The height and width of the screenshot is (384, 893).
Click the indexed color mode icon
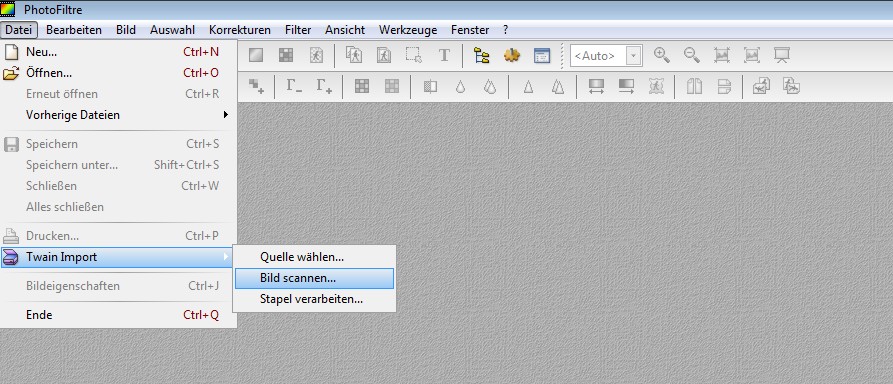(x=286, y=55)
